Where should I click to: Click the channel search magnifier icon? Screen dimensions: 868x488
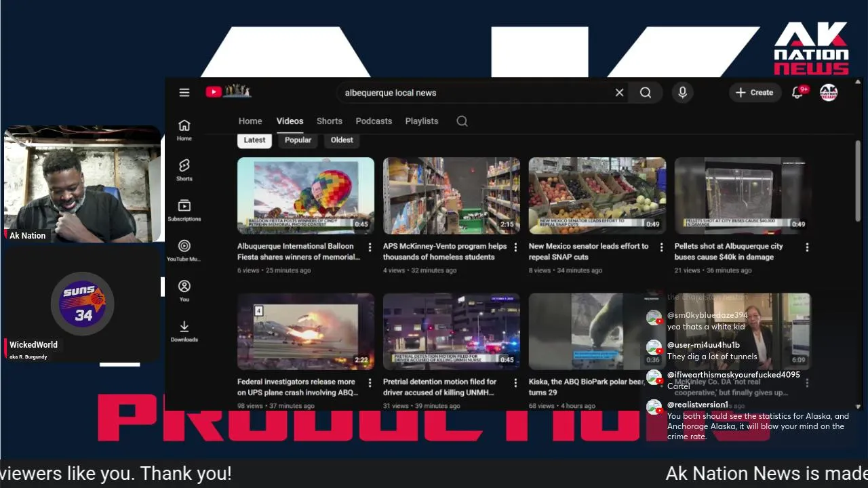point(462,121)
